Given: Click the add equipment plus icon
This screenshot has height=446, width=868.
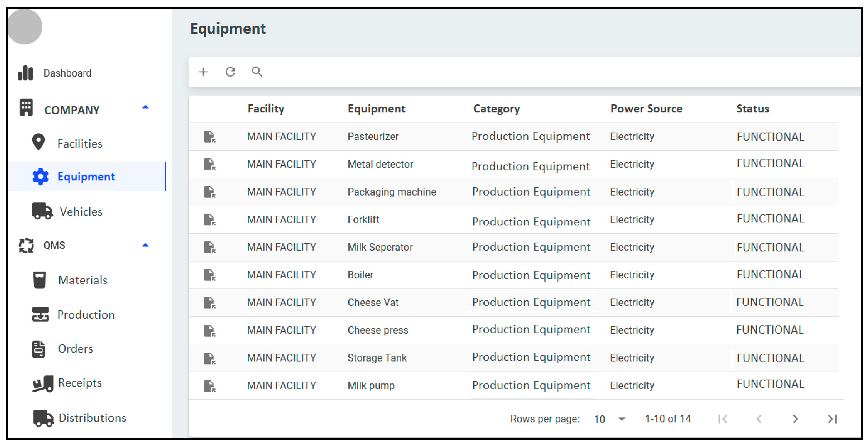Looking at the screenshot, I should click(x=203, y=72).
